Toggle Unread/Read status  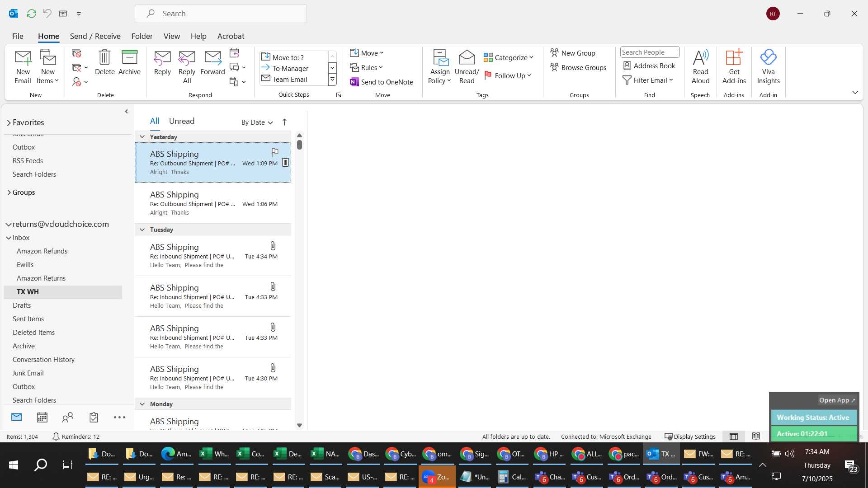click(x=467, y=67)
